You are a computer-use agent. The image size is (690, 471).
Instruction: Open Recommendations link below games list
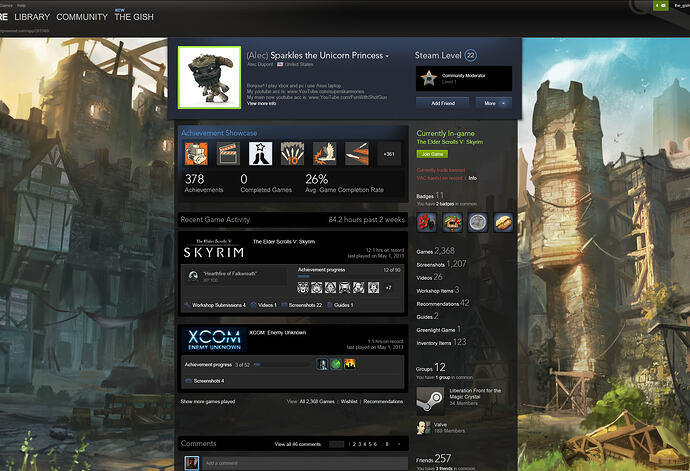383,402
